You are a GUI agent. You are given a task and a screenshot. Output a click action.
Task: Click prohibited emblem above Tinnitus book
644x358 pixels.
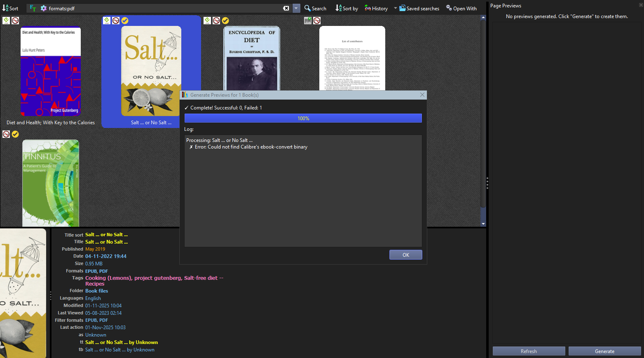tap(6, 134)
